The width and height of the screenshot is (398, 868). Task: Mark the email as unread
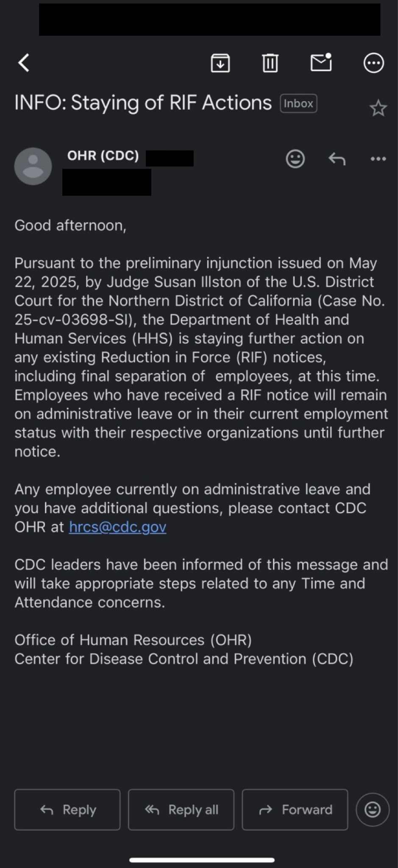click(321, 63)
